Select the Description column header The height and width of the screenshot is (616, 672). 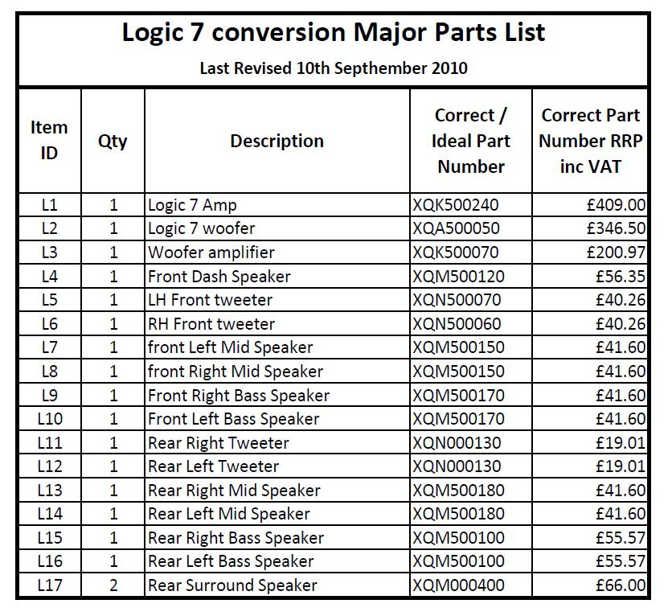coord(277,141)
